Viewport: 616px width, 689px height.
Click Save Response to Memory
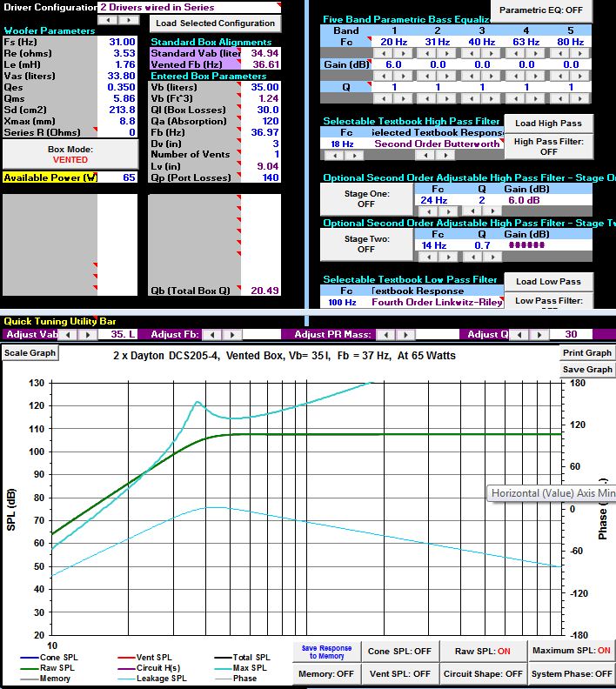326,652
